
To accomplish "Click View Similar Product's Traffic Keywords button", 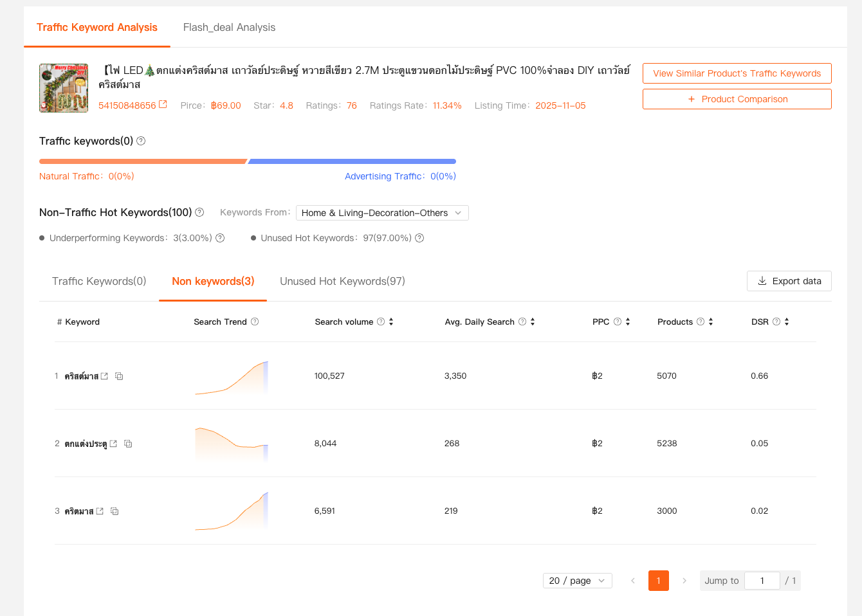I will [x=737, y=73].
